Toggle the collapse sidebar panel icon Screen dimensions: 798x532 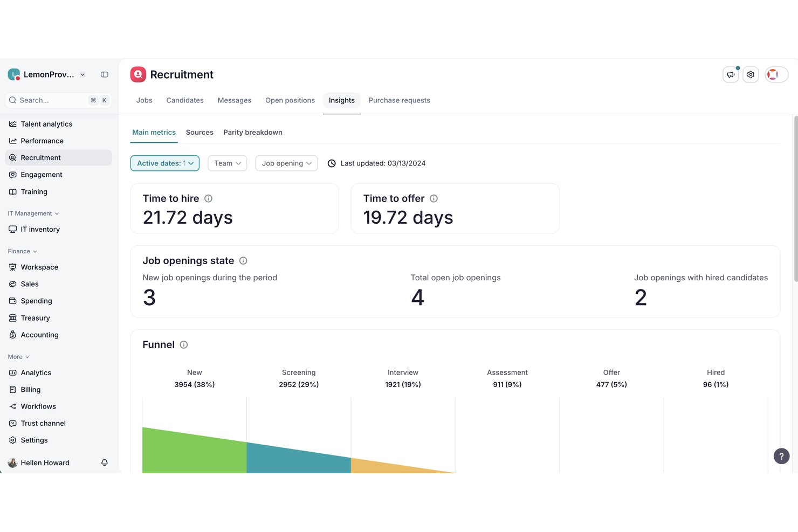105,74
